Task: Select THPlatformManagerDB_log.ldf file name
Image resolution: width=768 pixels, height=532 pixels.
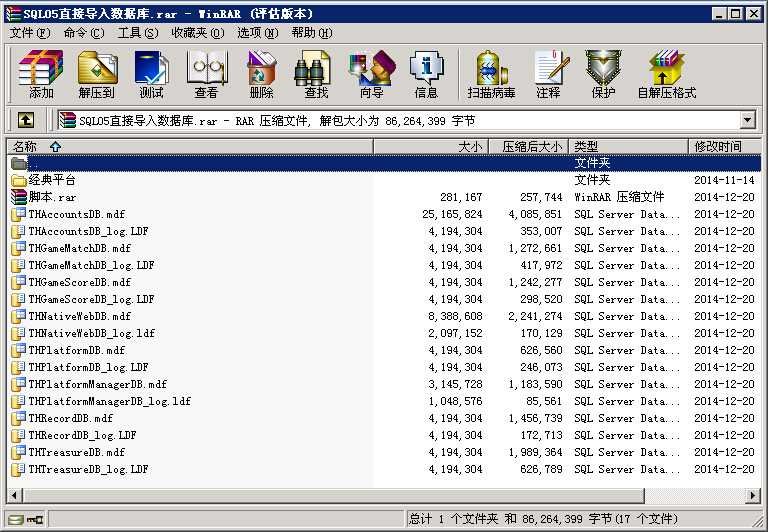Action: pyautogui.click(x=109, y=401)
